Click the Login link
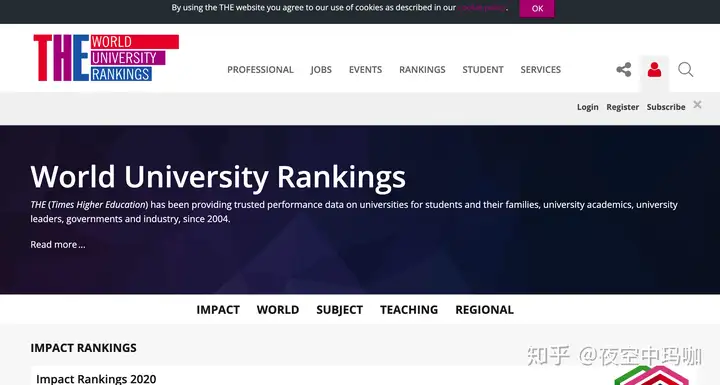720x385 pixels. 588,107
